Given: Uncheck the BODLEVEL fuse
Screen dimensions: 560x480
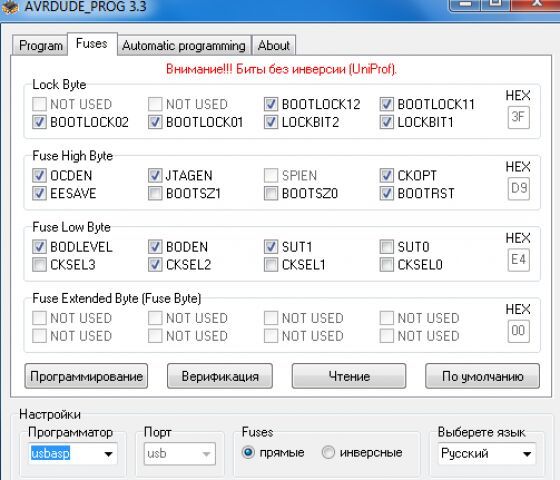Looking at the screenshot, I should pos(39,247).
